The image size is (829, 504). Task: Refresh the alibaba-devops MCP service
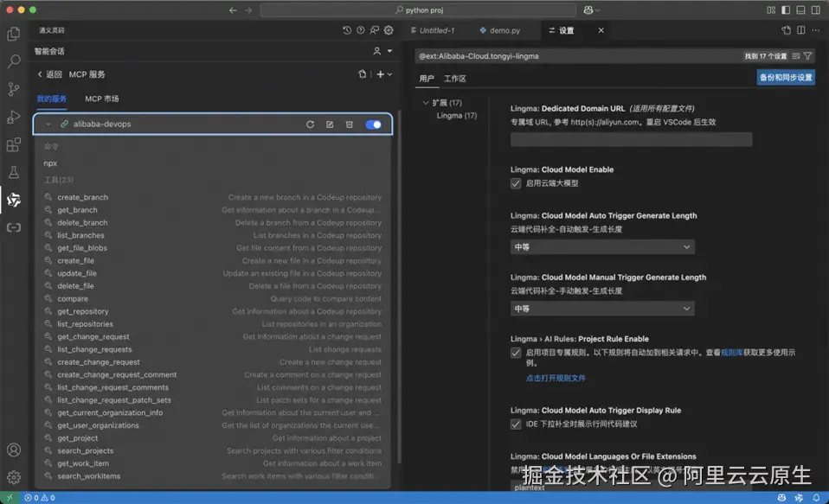[311, 124]
